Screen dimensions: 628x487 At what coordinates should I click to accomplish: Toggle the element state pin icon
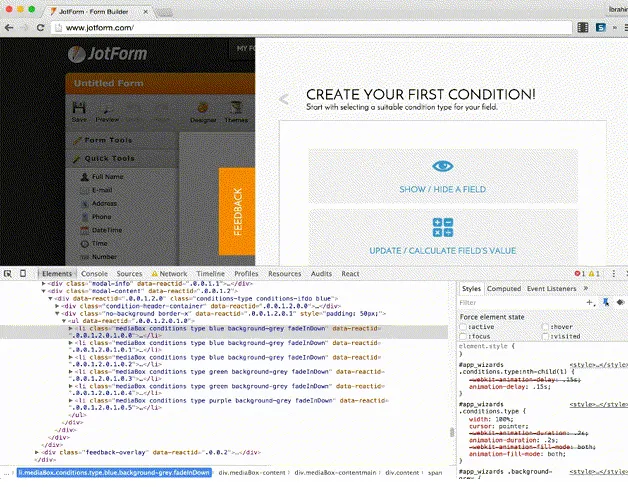pos(606,302)
